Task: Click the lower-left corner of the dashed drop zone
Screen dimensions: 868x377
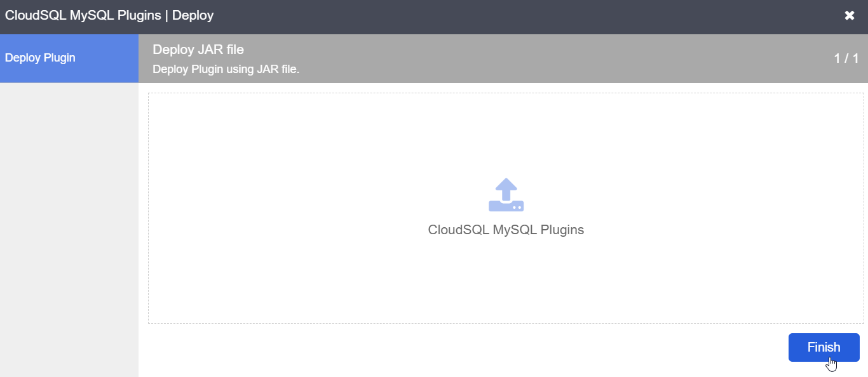Action: [x=150, y=322]
